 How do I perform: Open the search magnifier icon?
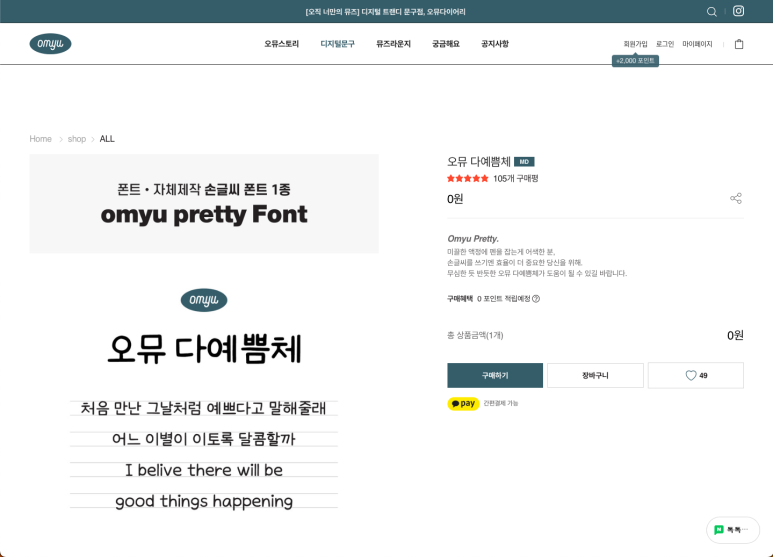point(711,11)
